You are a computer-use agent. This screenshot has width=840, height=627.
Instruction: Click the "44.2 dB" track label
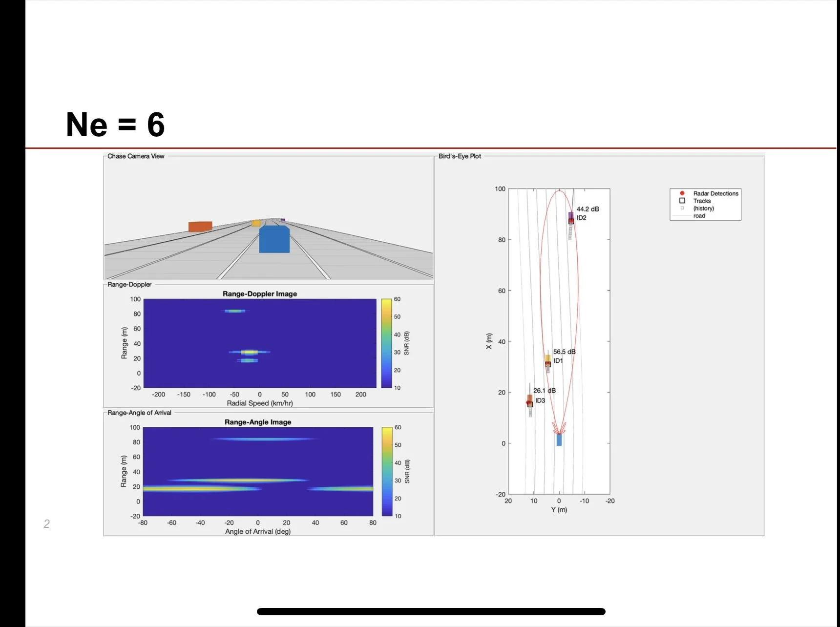pyautogui.click(x=588, y=209)
